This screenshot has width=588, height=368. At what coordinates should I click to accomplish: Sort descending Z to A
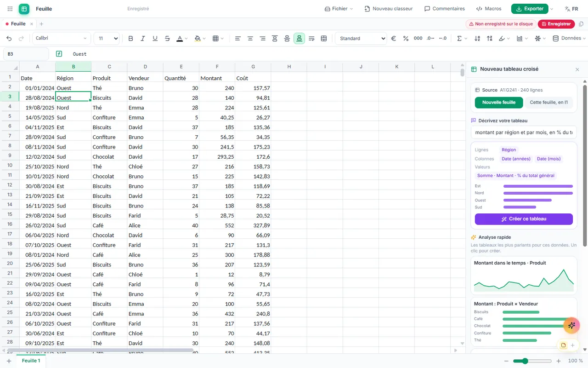[x=490, y=39]
